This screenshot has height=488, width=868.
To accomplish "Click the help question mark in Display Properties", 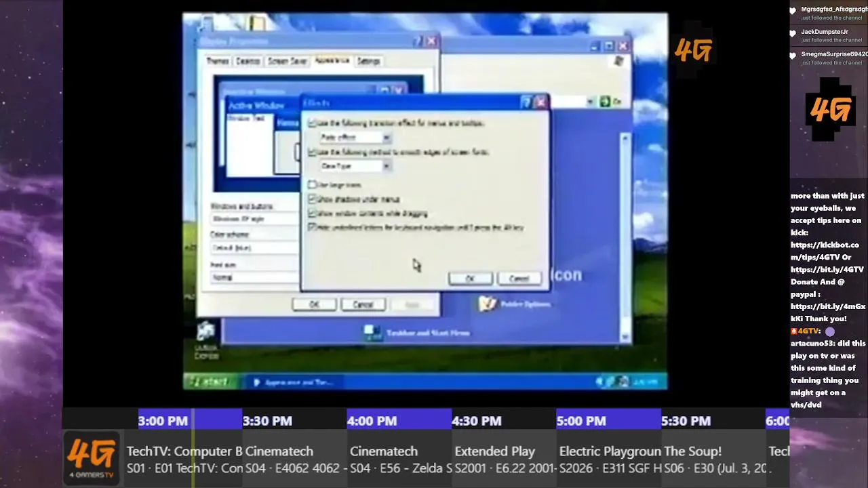I will 418,42.
